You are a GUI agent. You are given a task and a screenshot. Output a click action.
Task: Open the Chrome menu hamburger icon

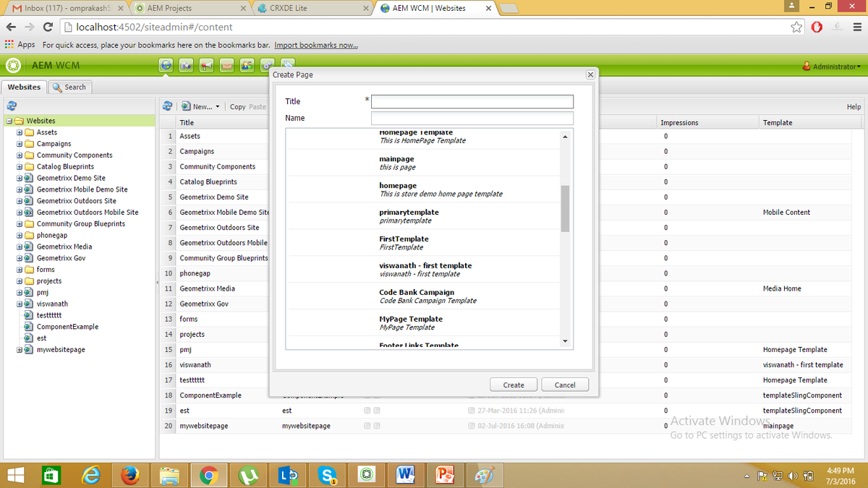click(x=858, y=27)
